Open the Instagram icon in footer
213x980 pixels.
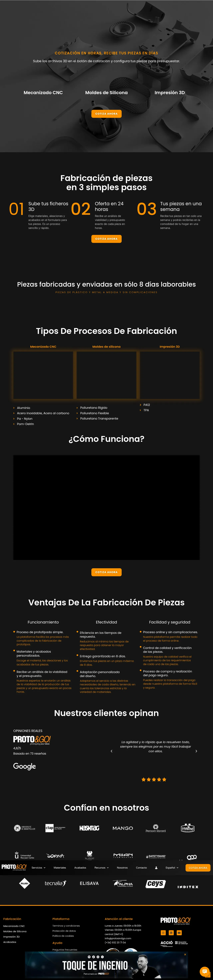pos(163,932)
